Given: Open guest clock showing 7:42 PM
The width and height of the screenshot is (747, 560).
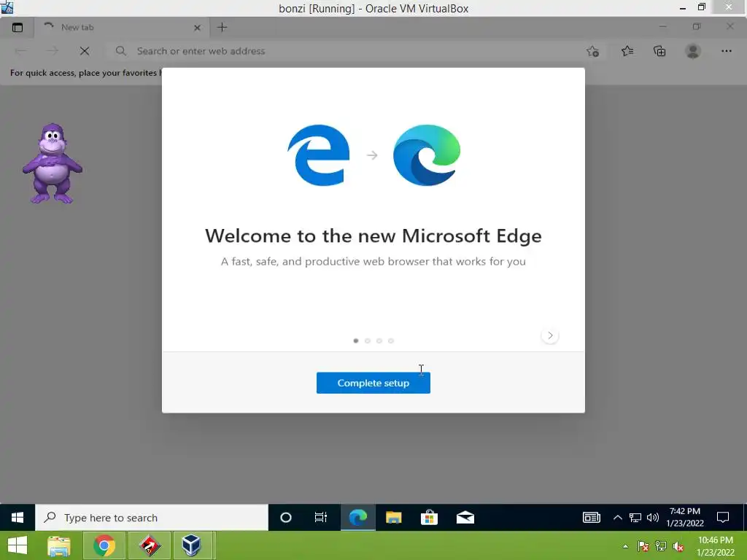Looking at the screenshot, I should coord(684,517).
